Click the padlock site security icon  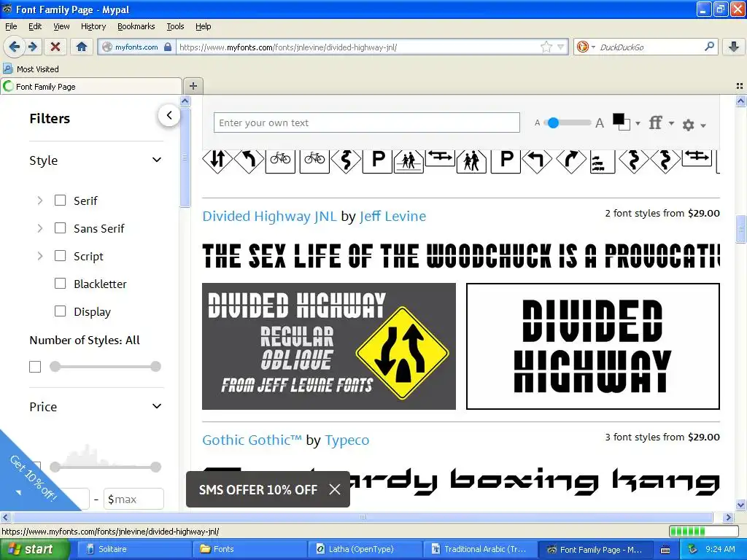tap(168, 47)
